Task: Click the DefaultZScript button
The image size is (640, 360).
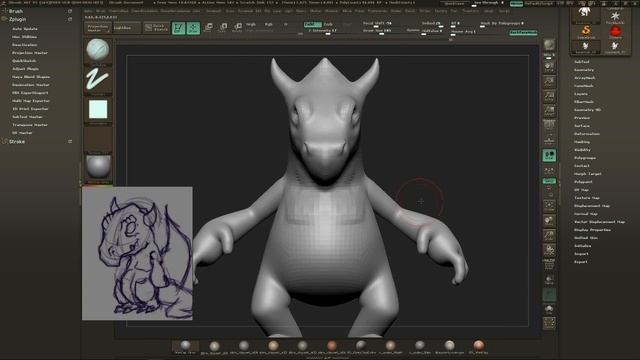Action: [538, 3]
